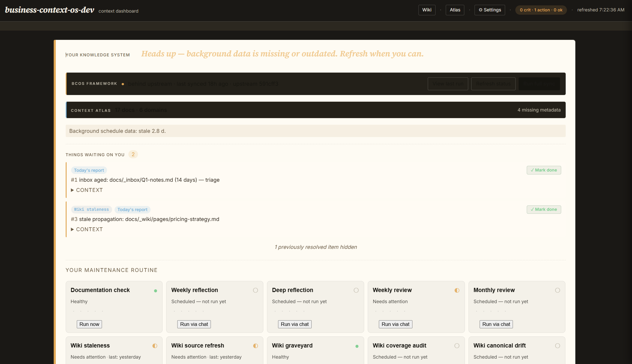Viewport: 632px width, 364px height.
Task: Click Monthly review empty status circle
Action: (558, 290)
